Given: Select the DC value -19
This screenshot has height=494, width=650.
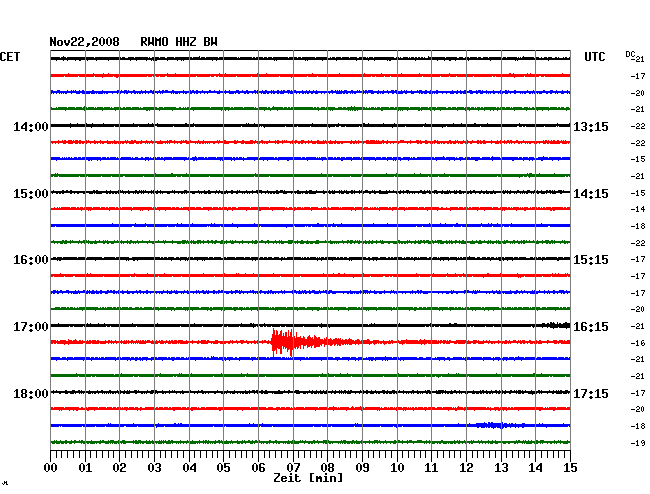Looking at the screenshot, I should click(x=638, y=443).
